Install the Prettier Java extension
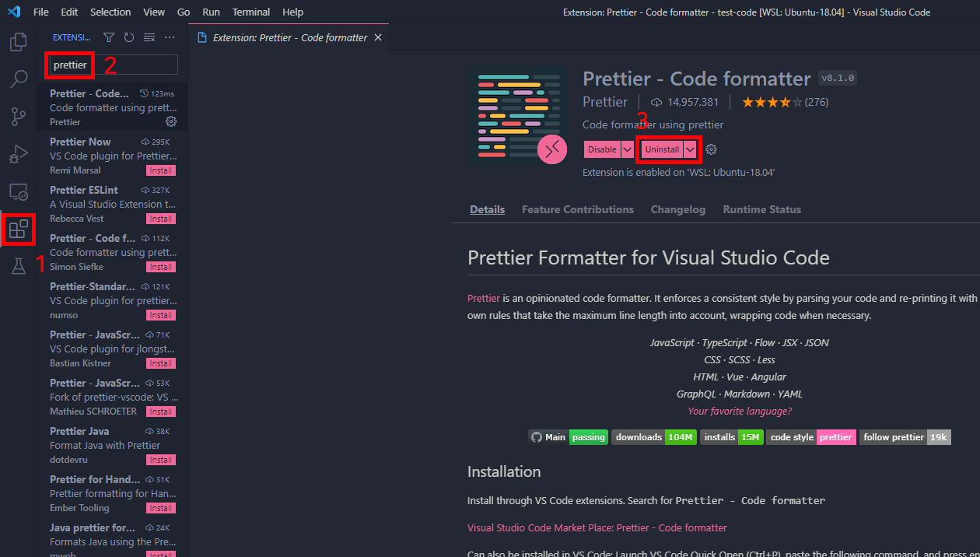This screenshot has width=980, height=557. tap(161, 460)
